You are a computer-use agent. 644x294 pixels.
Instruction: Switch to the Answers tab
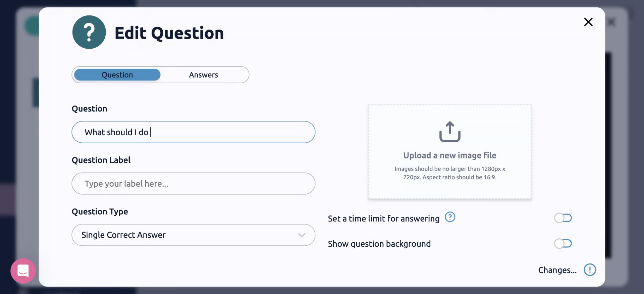203,75
